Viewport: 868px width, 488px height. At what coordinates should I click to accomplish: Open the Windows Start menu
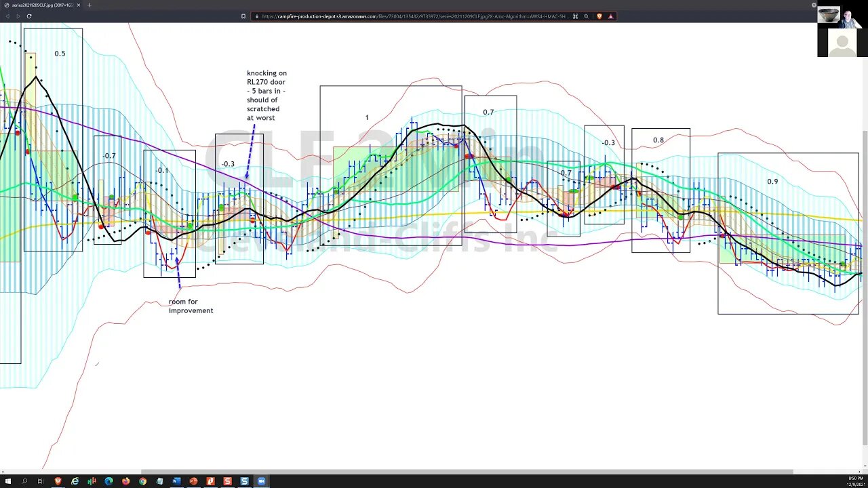click(x=7, y=481)
